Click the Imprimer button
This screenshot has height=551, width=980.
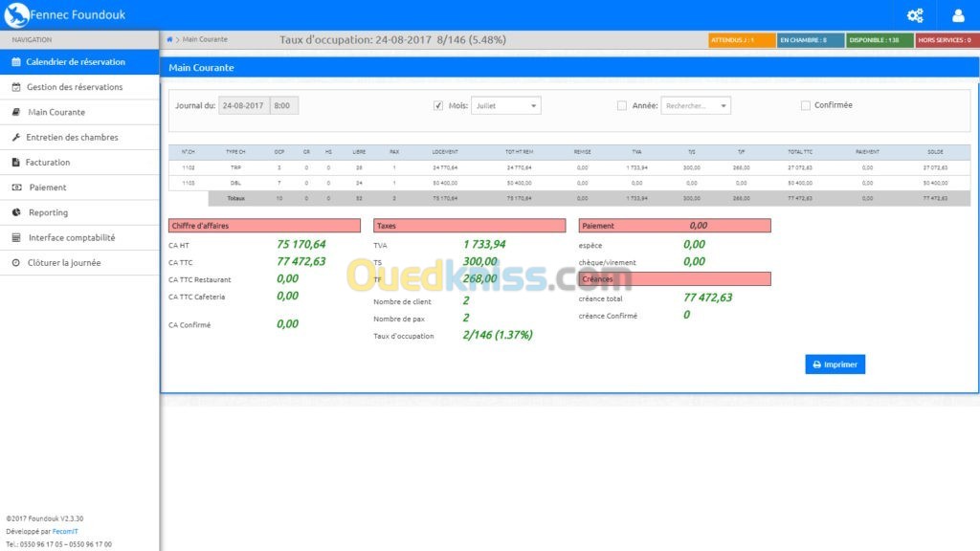[835, 364]
